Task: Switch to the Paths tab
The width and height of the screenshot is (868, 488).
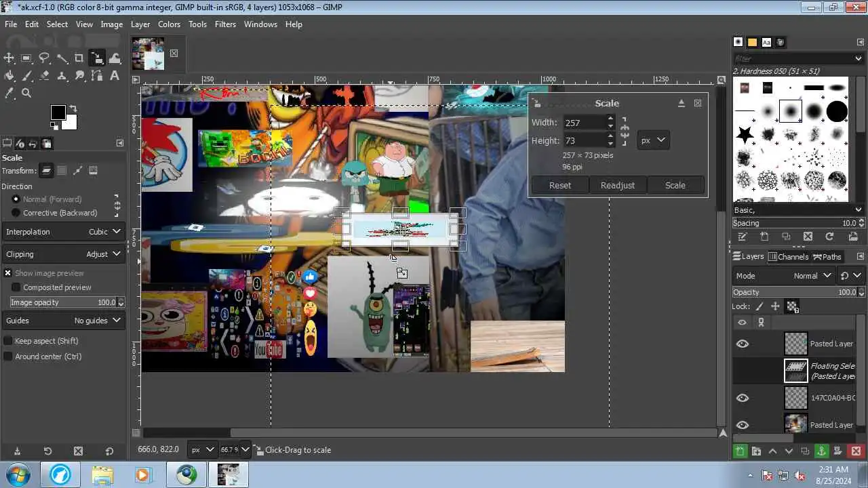Action: [827, 257]
